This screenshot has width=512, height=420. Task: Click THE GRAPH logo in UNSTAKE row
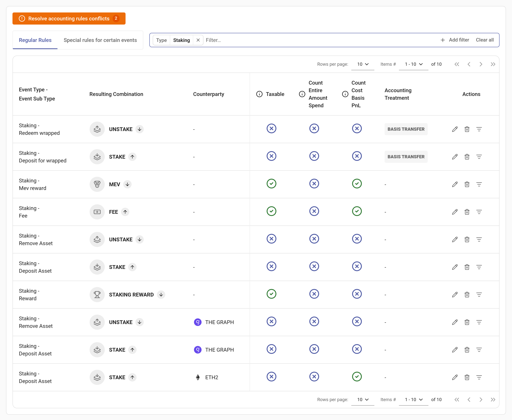198,322
